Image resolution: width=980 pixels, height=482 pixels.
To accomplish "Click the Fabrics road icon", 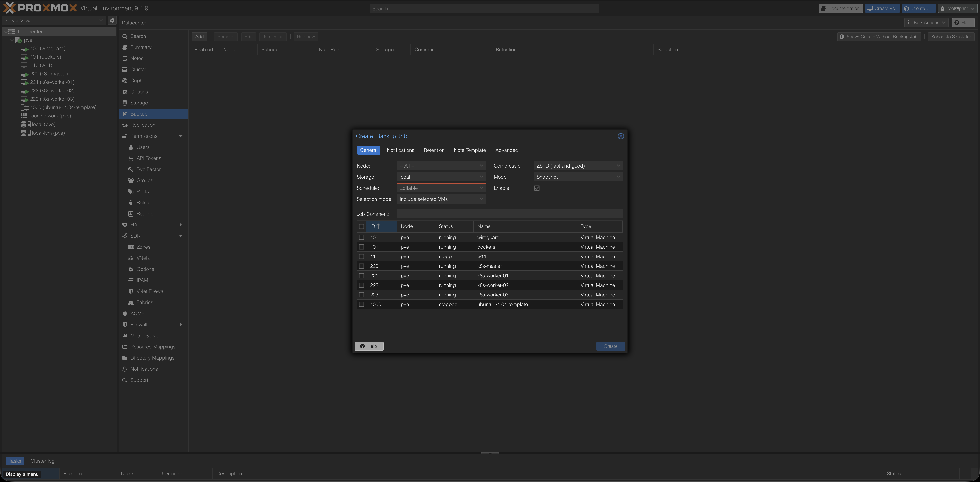I will click(x=131, y=303).
